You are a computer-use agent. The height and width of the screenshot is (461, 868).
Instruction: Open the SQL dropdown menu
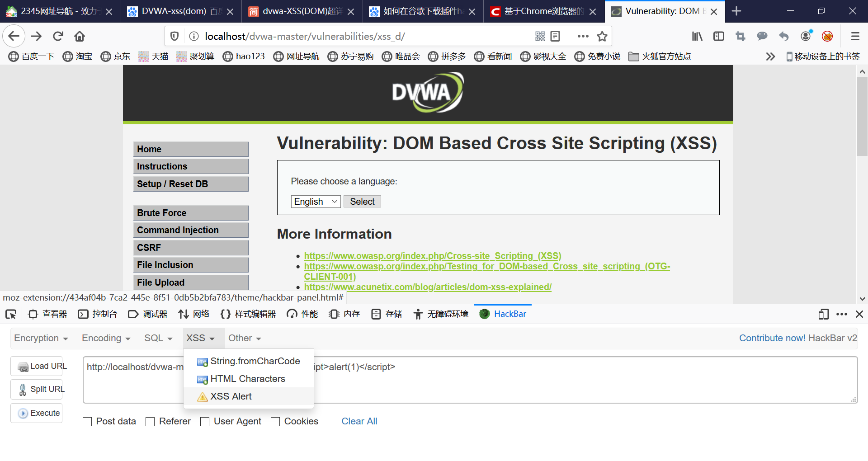158,338
